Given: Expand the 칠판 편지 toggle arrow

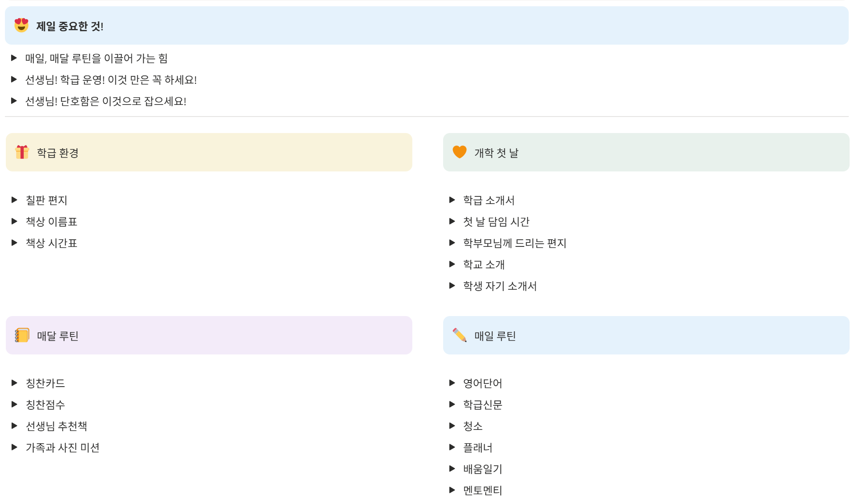Looking at the screenshot, I should tap(14, 200).
